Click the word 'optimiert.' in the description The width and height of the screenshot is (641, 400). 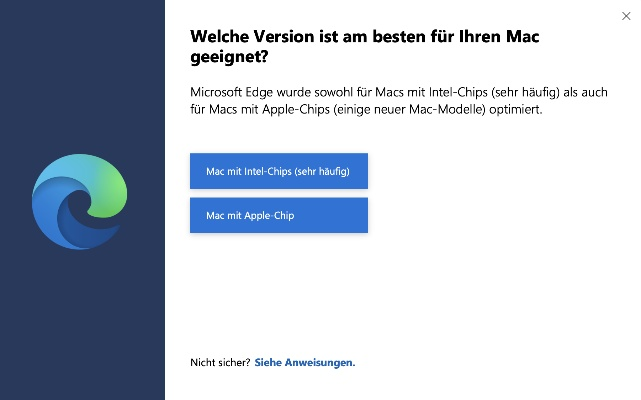point(515,110)
